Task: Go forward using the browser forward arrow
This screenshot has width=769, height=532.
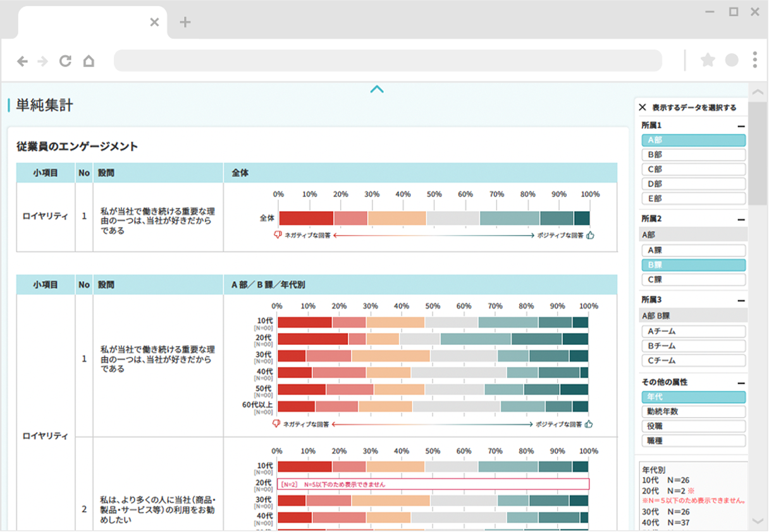Action: [x=42, y=61]
